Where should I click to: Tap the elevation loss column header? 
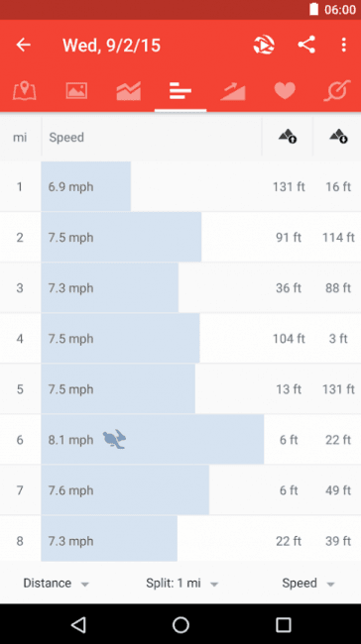[339, 136]
